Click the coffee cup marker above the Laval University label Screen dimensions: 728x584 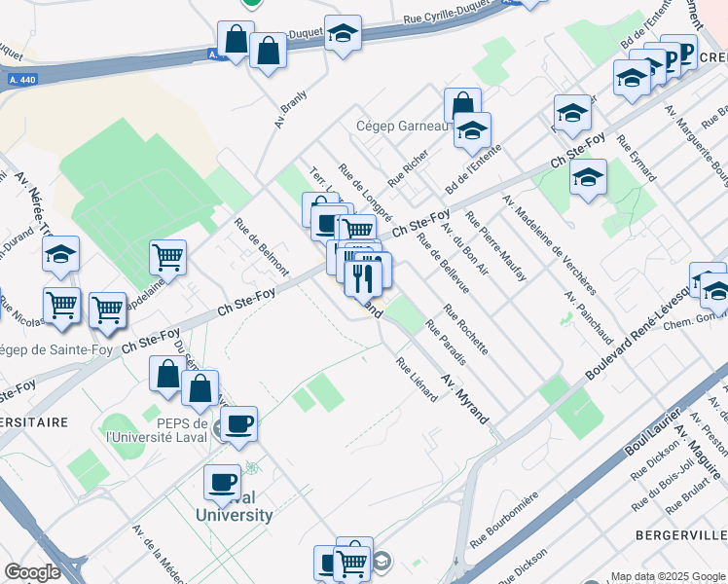pos(223,484)
